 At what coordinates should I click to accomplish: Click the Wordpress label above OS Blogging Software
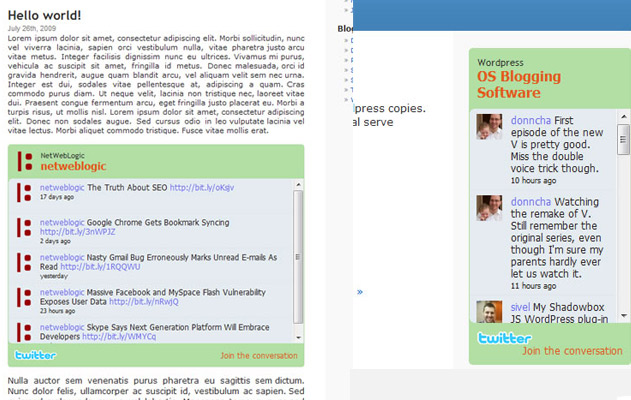click(500, 63)
